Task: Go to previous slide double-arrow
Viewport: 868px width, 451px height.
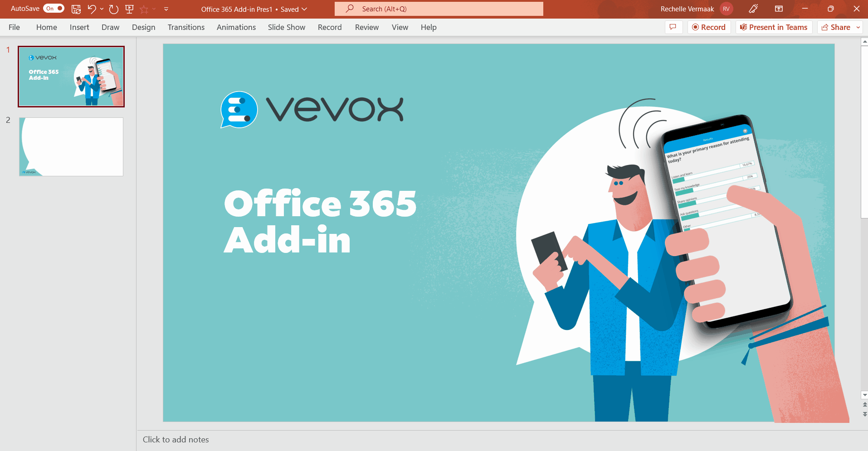Action: (x=864, y=404)
